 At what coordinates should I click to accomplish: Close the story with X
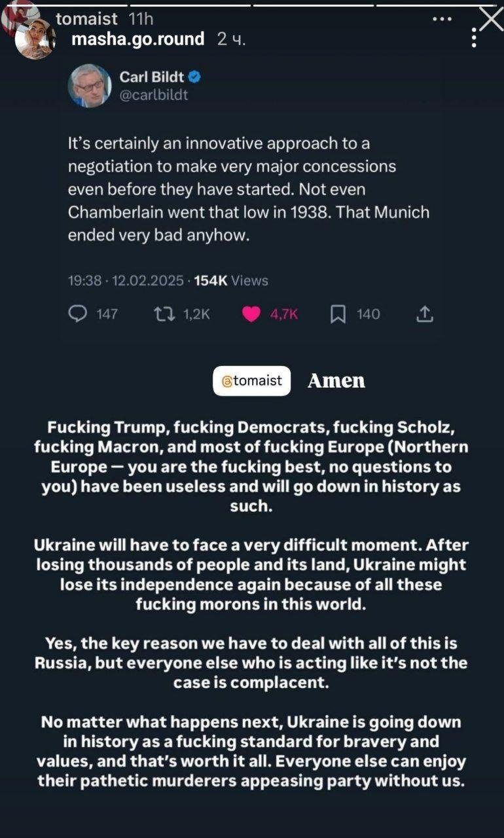(x=491, y=18)
